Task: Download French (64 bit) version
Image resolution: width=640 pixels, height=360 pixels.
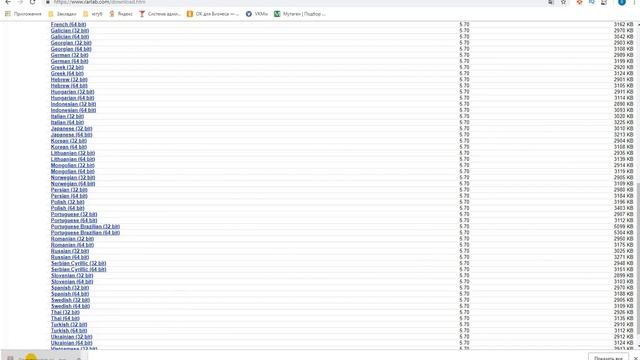Action: (69, 24)
